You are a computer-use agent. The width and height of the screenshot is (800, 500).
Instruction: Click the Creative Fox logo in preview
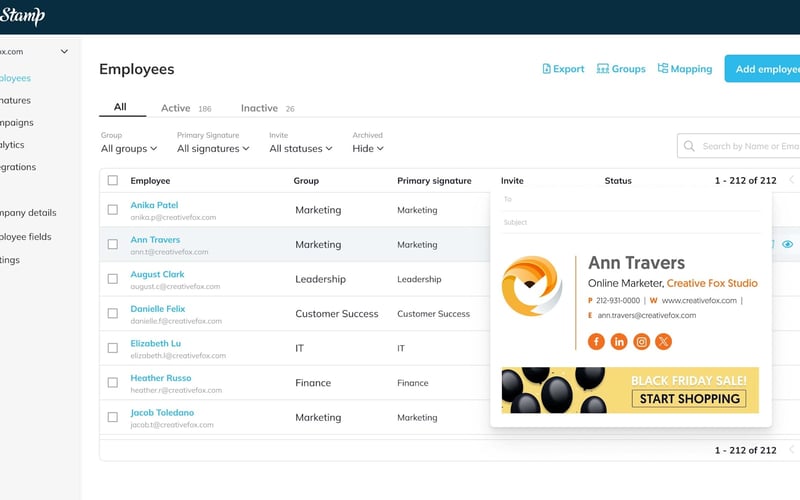[x=532, y=286]
